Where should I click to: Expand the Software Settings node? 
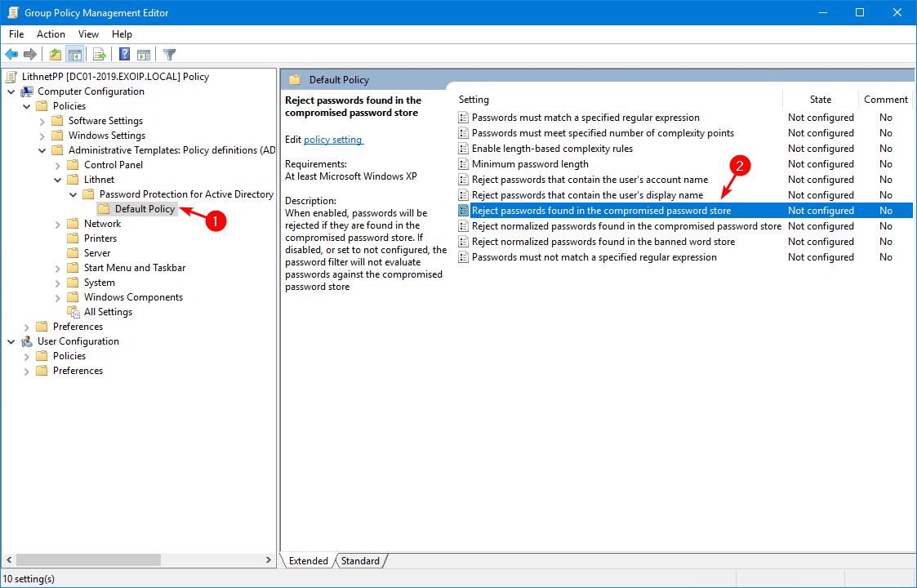click(42, 121)
